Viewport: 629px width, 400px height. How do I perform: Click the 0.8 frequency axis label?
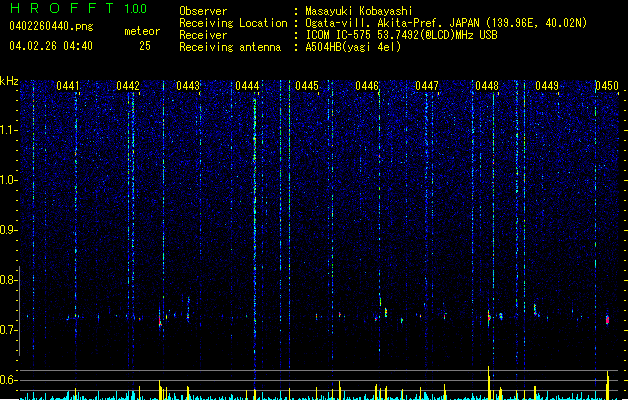8,280
